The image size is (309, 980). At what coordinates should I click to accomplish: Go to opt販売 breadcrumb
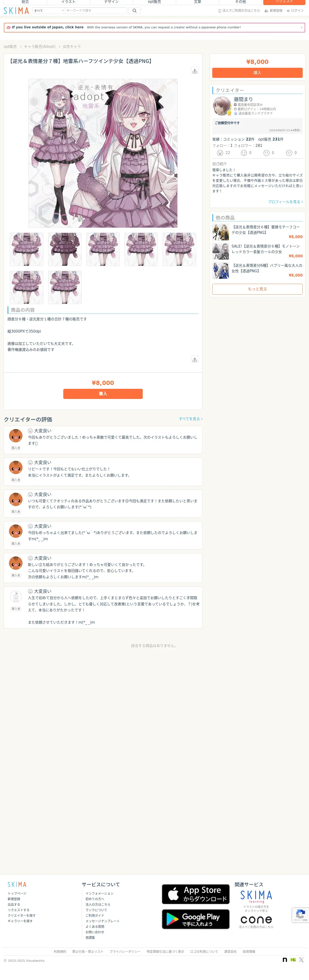tap(10, 46)
